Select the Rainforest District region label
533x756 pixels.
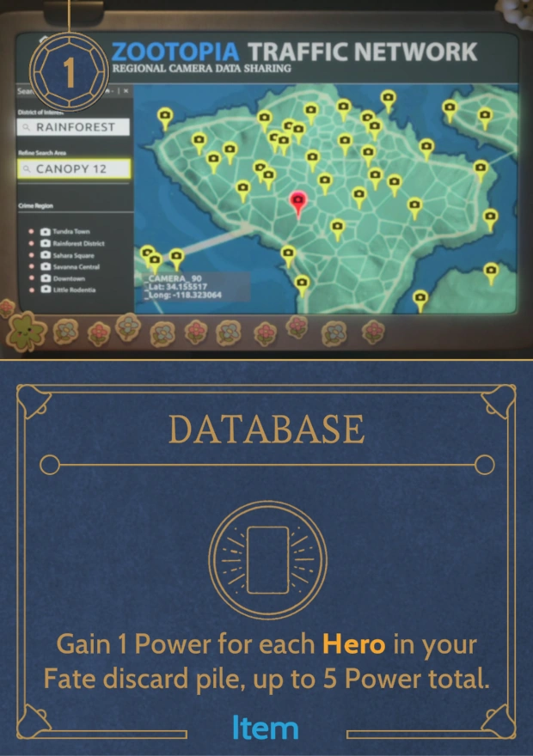78,243
